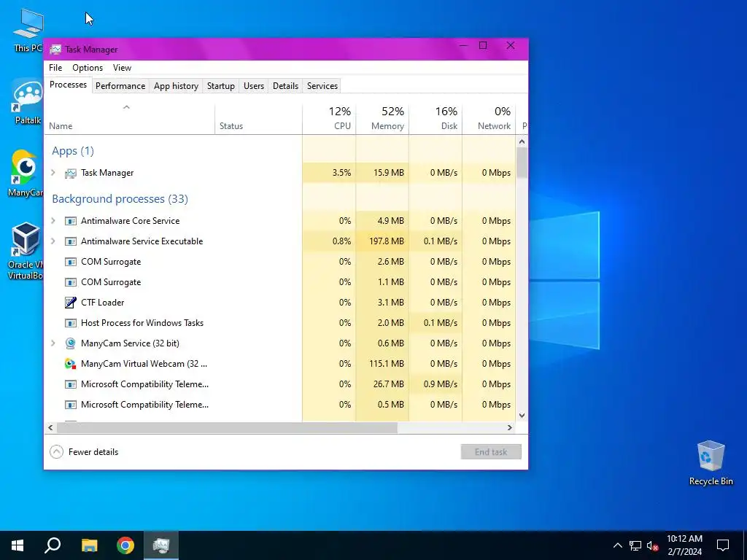Switch to the Users tab

(x=253, y=86)
